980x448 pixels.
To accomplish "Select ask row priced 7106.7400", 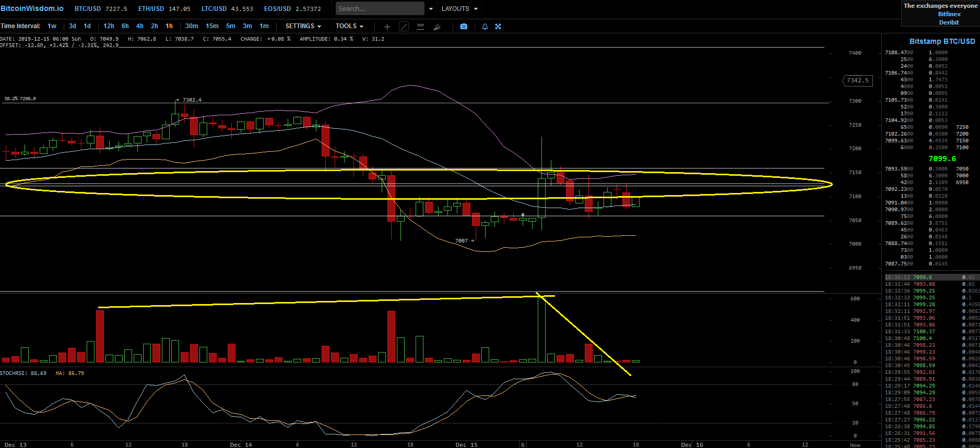I will tap(916, 73).
